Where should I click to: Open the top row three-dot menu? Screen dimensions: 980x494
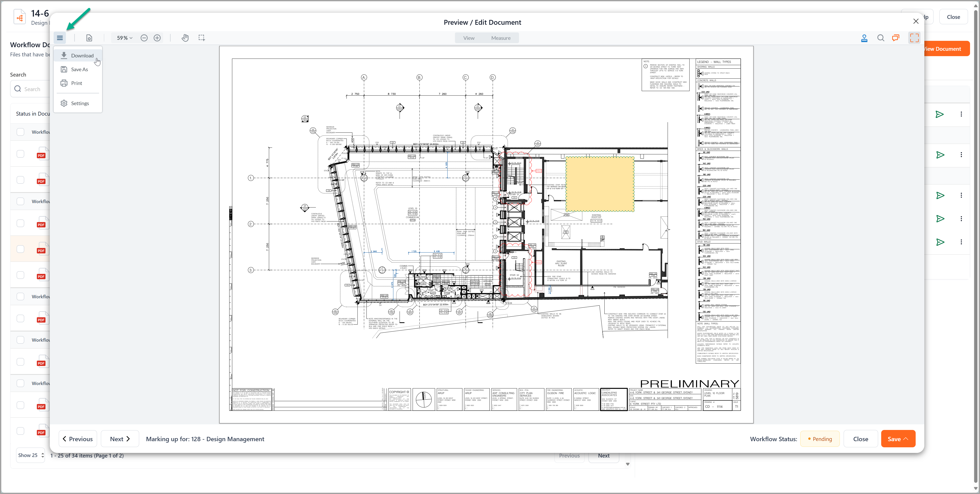coord(961,114)
